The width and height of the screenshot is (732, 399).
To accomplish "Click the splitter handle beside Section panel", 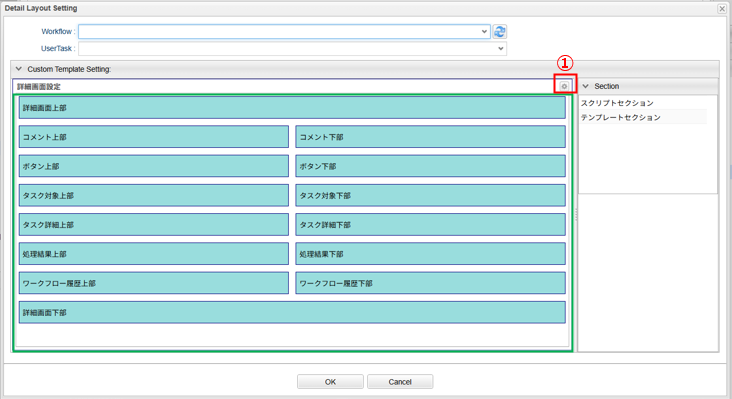I will pyautogui.click(x=576, y=215).
